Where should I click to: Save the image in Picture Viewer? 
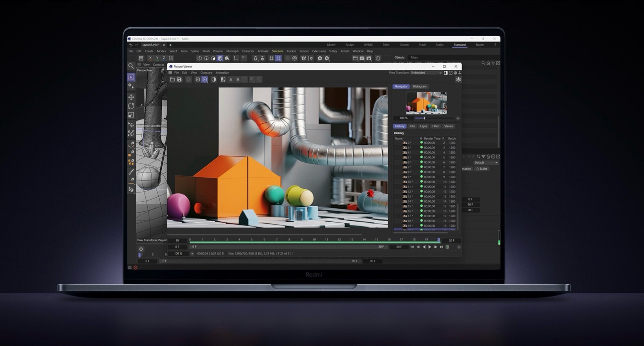coord(179,79)
